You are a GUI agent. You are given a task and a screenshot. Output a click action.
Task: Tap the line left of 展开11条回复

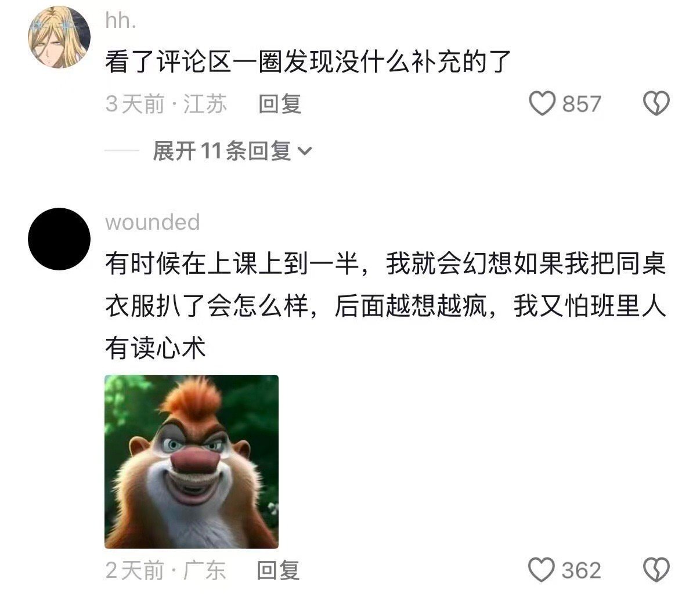121,151
